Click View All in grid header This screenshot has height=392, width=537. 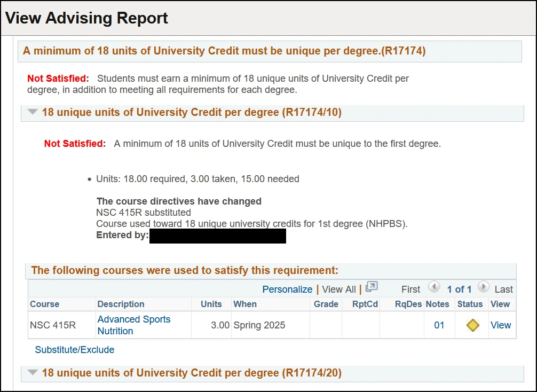click(339, 289)
